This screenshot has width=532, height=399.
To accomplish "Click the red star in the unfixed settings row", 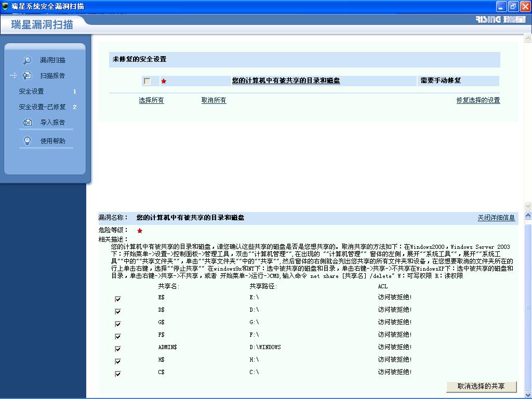I will click(x=164, y=81).
